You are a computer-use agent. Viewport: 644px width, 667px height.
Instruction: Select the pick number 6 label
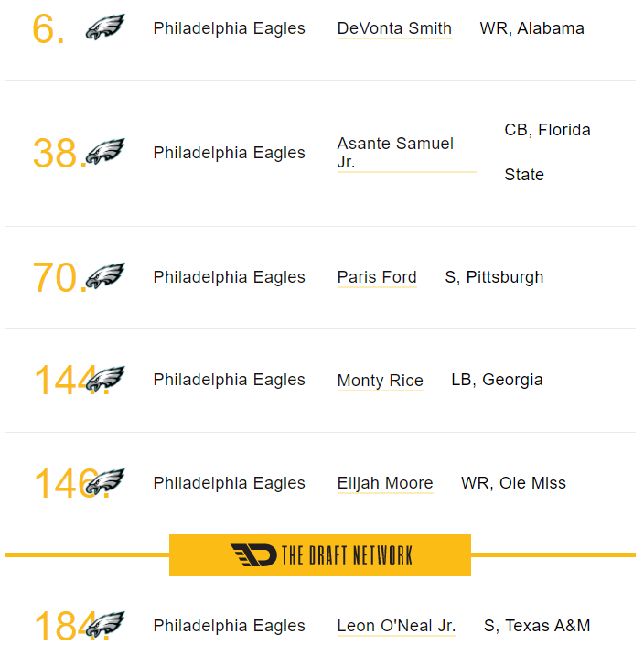click(48, 29)
